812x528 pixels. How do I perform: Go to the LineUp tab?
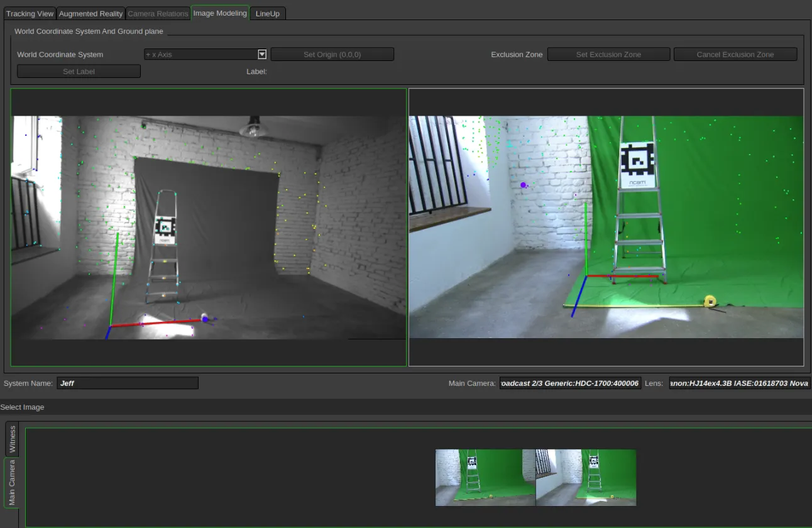tap(268, 13)
